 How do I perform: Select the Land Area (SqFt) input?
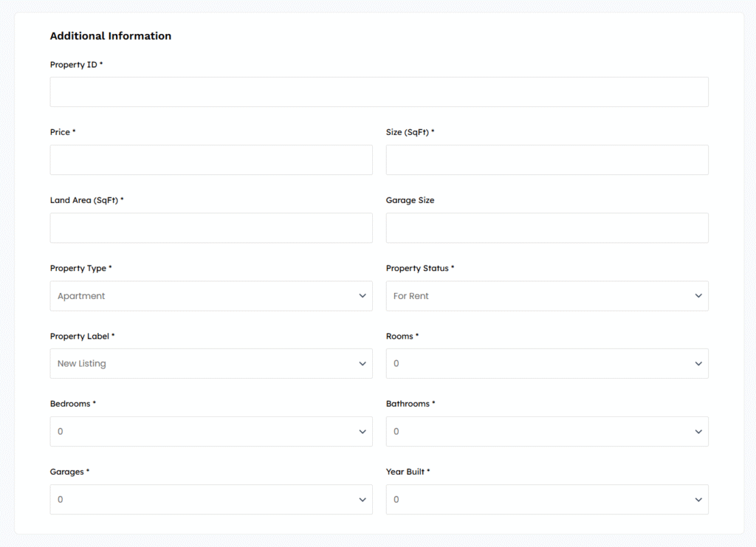point(211,228)
